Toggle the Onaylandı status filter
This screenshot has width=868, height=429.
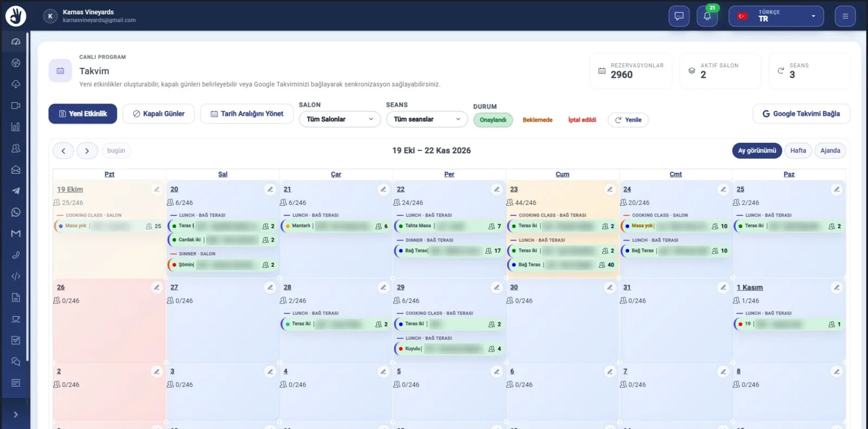click(x=493, y=120)
